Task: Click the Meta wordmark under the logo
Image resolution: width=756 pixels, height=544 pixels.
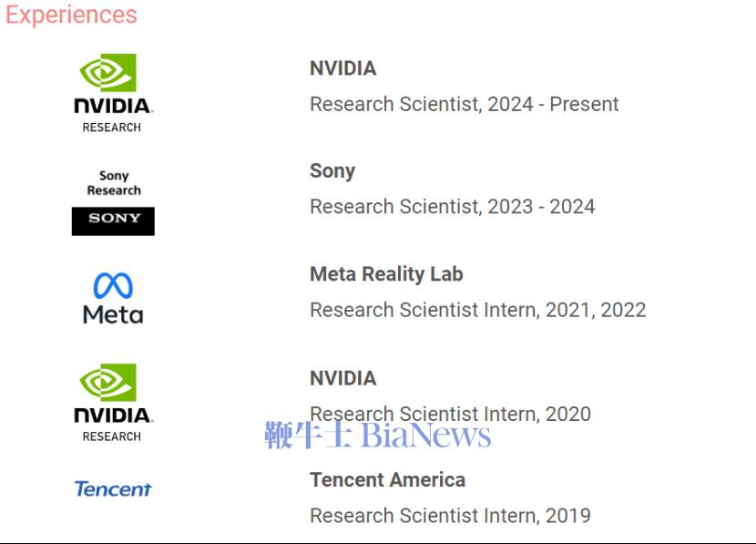Action: point(113,315)
